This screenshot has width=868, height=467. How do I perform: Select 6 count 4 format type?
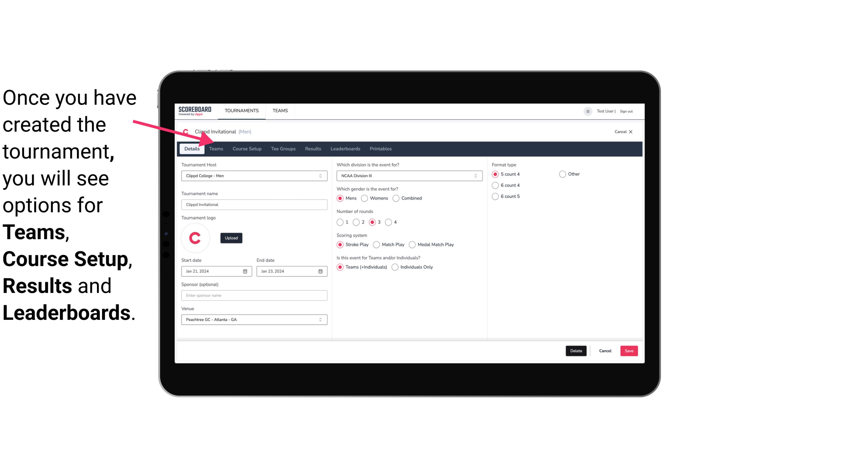(x=495, y=185)
